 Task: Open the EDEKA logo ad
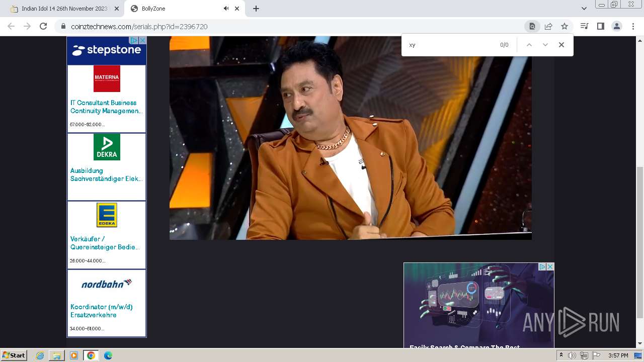coord(107,215)
